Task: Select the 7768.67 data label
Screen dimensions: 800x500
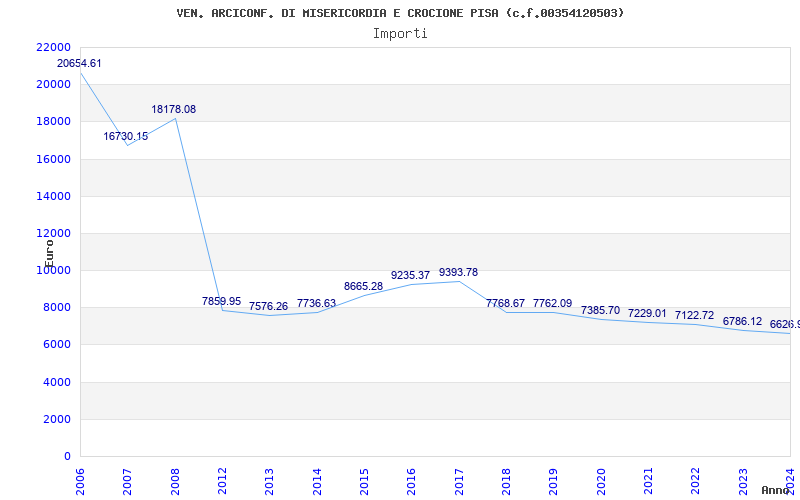Action: (x=505, y=303)
